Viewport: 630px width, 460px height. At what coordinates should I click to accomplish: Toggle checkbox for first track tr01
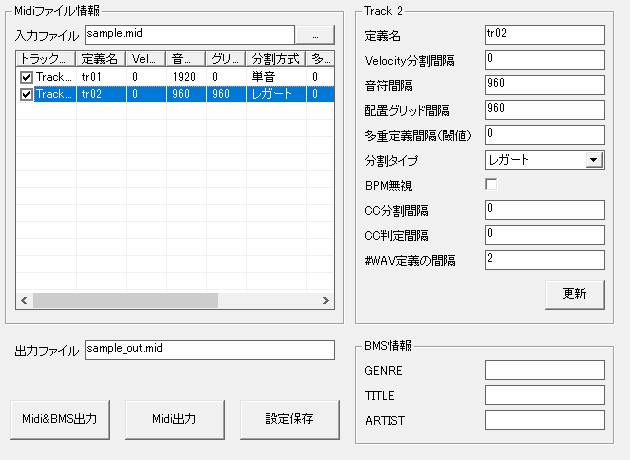coord(26,77)
